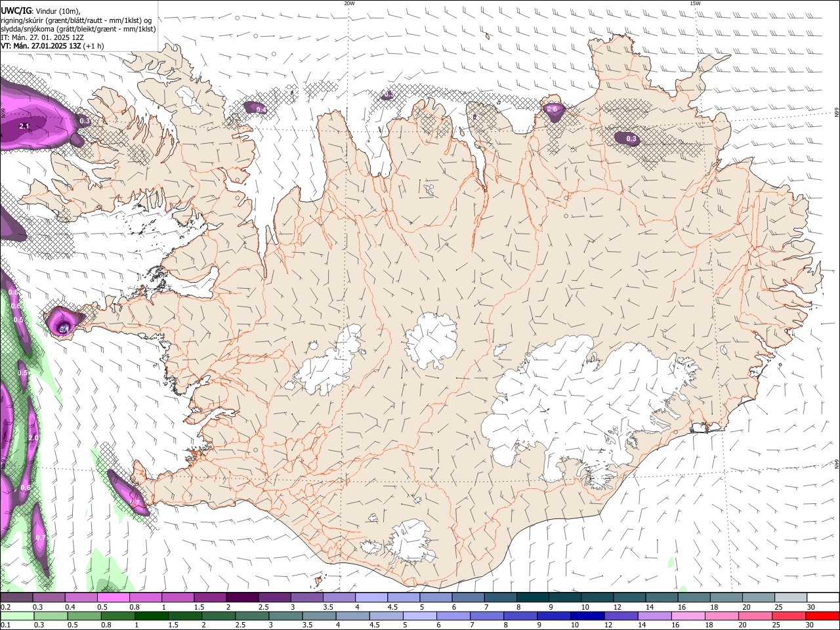
Task: Click the 0.6 snowfall value on northeast coast
Action: coord(552,109)
